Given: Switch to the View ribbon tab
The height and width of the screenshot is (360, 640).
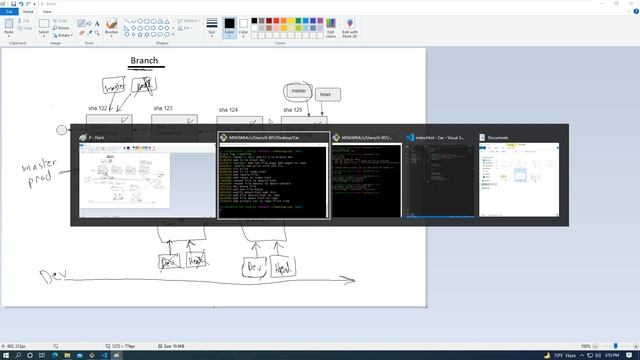Looking at the screenshot, I should [47, 11].
